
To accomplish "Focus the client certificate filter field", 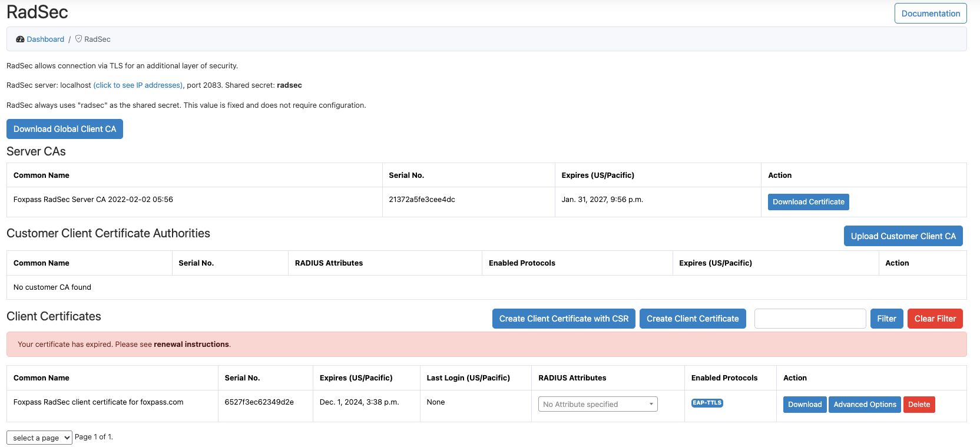I will (810, 319).
